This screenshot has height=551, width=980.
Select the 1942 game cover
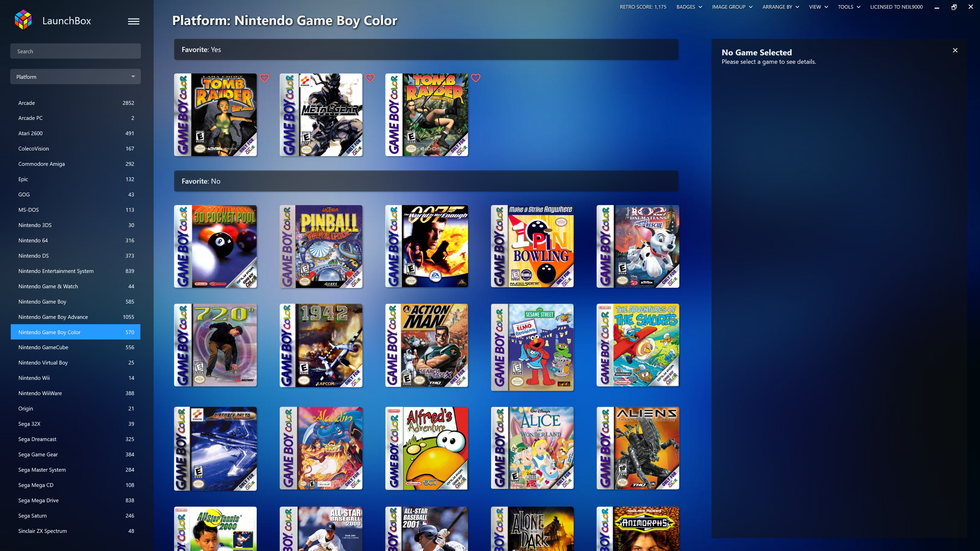pos(321,345)
